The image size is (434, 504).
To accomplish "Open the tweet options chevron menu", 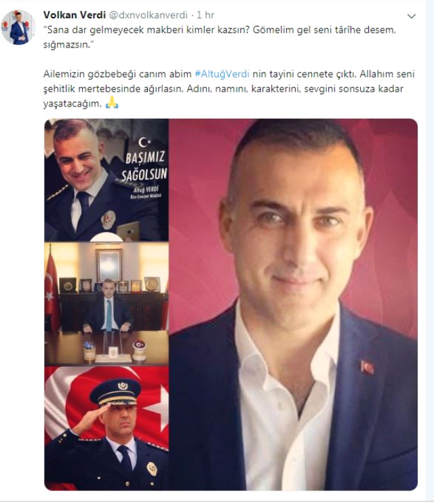I will (412, 16).
